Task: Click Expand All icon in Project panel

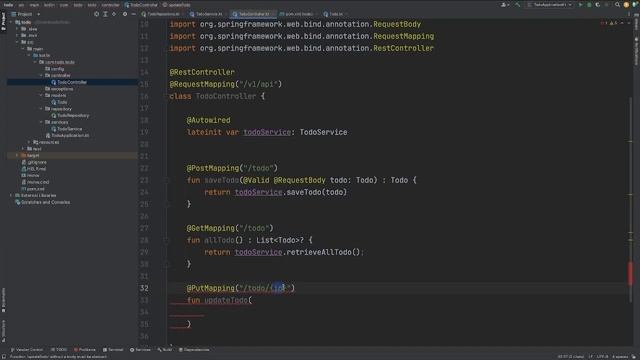Action: coord(105,14)
